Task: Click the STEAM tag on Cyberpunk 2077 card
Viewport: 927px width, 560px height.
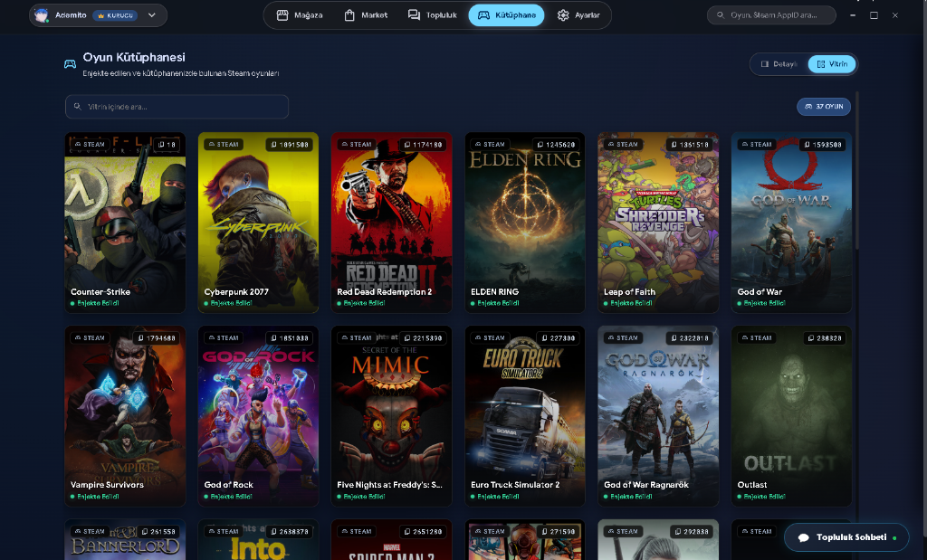Action: tap(224, 144)
